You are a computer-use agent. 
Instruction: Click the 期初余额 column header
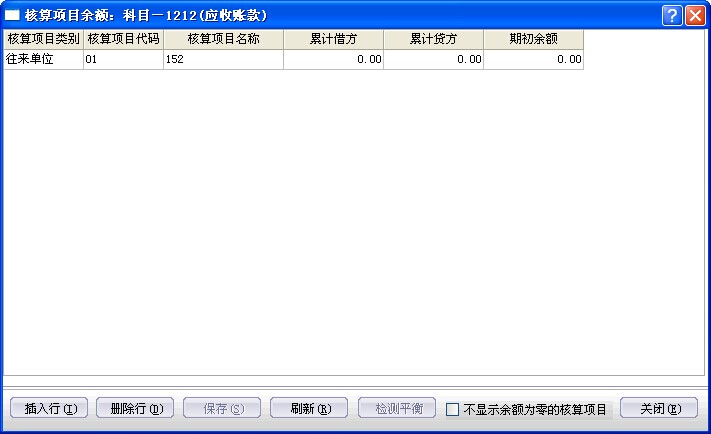tap(534, 39)
